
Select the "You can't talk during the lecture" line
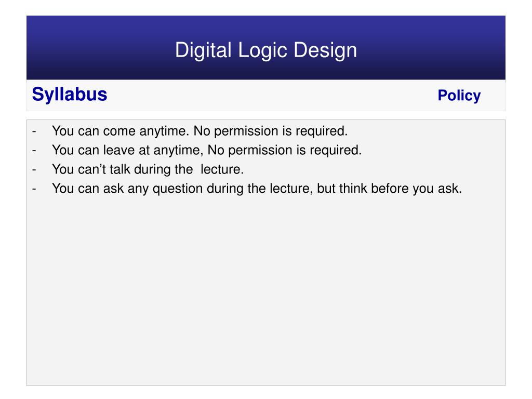(x=148, y=169)
